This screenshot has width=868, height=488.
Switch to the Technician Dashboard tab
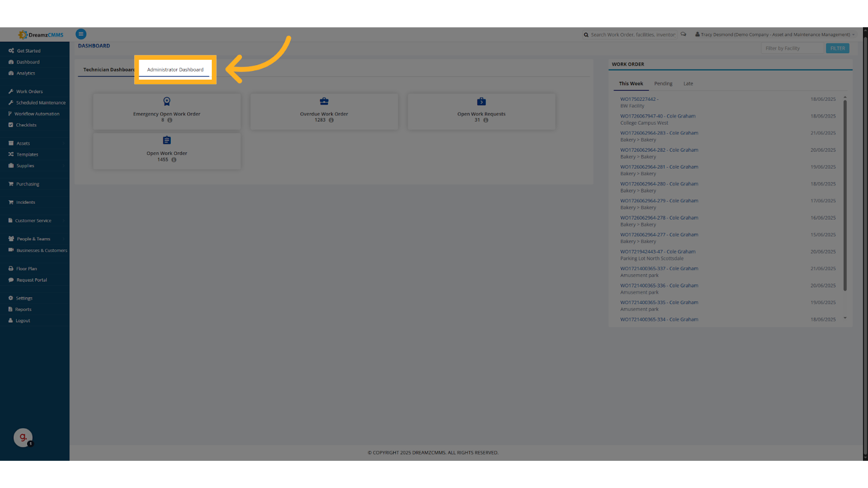[x=108, y=70]
